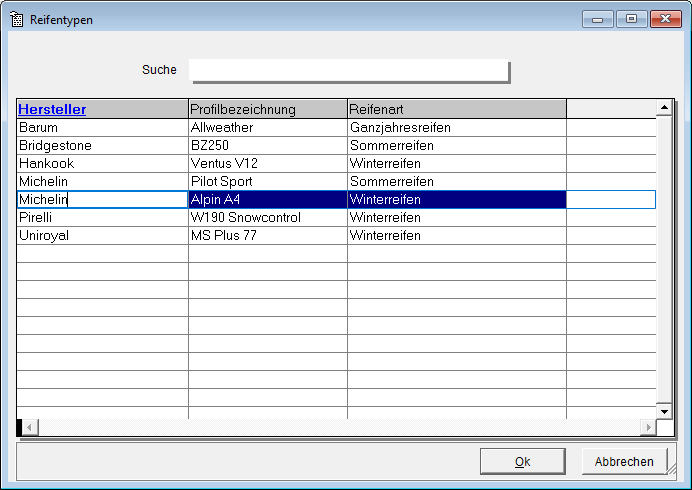Click Winterreifen in the Hankook row
The width and height of the screenshot is (692, 490).
click(x=457, y=164)
